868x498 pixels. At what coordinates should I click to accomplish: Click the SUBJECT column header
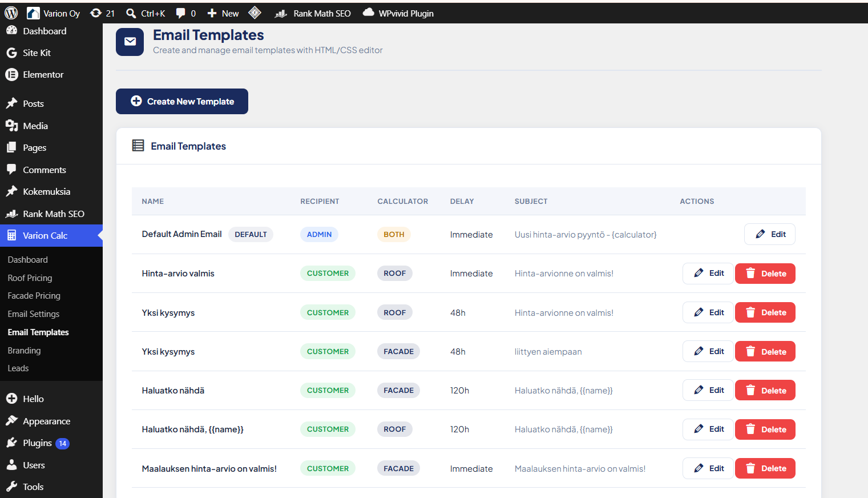(x=531, y=201)
